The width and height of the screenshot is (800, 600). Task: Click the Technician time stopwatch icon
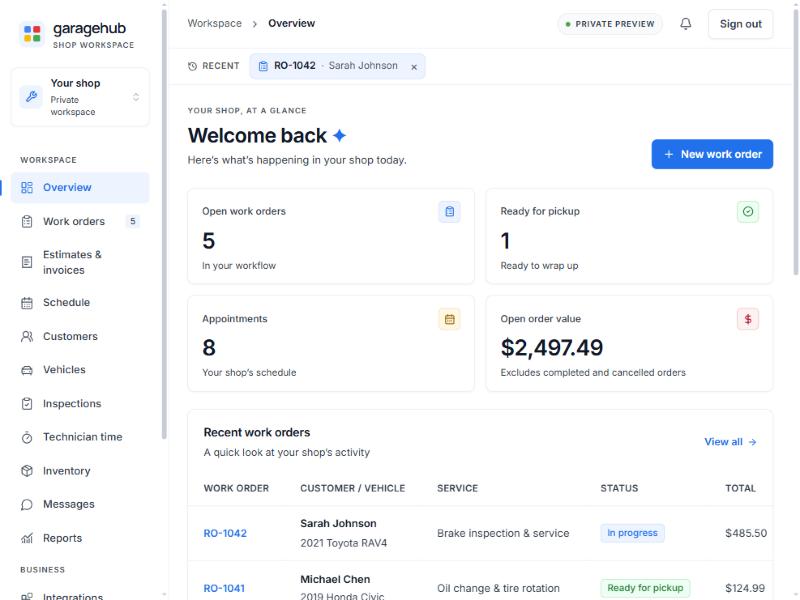click(x=27, y=437)
